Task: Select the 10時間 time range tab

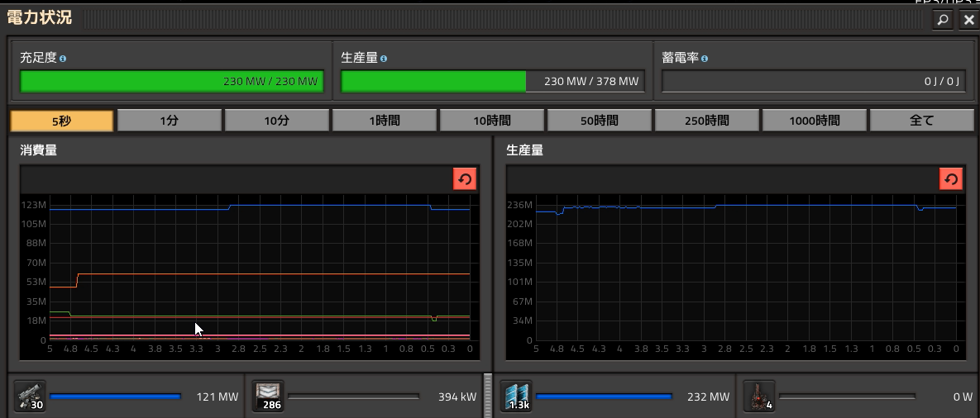Action: (492, 121)
